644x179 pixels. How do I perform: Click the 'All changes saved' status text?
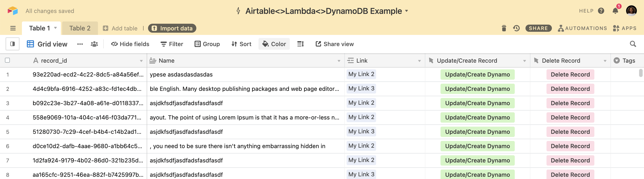click(x=50, y=11)
